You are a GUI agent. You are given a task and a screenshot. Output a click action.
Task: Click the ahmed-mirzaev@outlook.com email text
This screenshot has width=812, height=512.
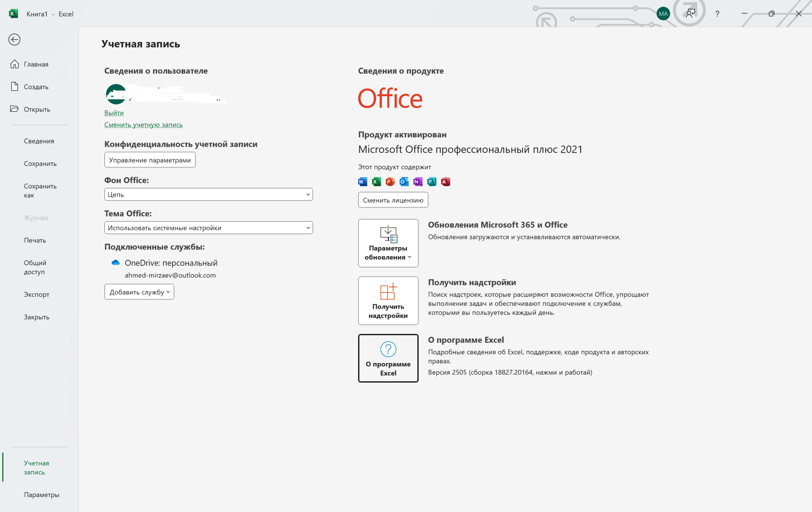coord(170,275)
